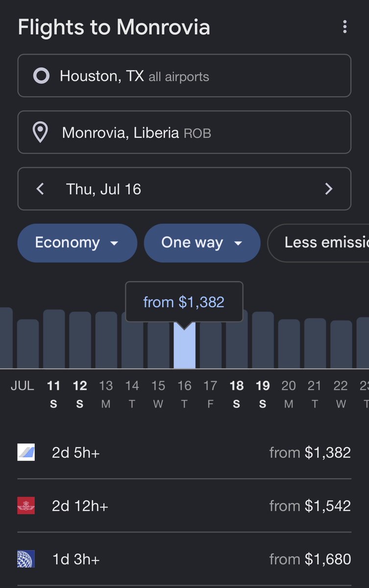Edit the Monrovia, Liberia destination field
This screenshot has width=369, height=588.
(184, 132)
